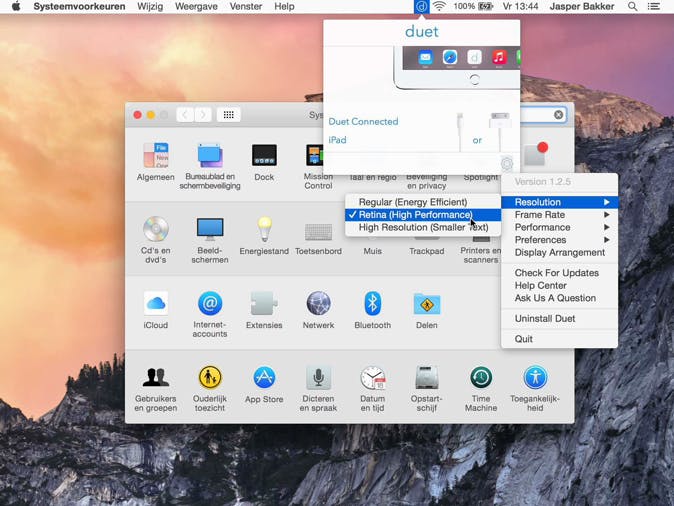Select High Resolution (Smaller Text) option
The width and height of the screenshot is (674, 506).
pyautogui.click(x=423, y=227)
